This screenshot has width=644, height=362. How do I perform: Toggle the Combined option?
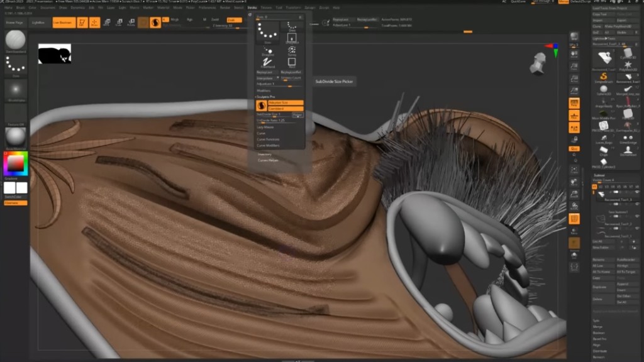(286, 109)
